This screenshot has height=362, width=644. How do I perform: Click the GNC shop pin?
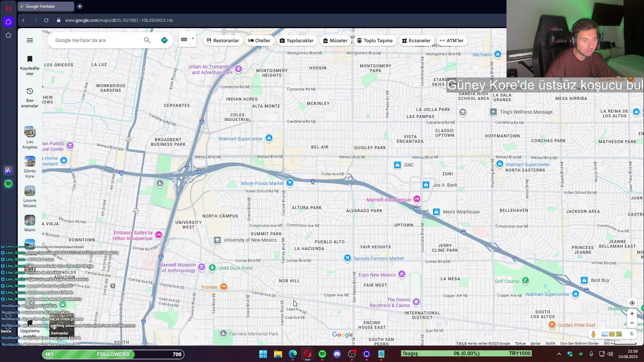[x=397, y=165]
